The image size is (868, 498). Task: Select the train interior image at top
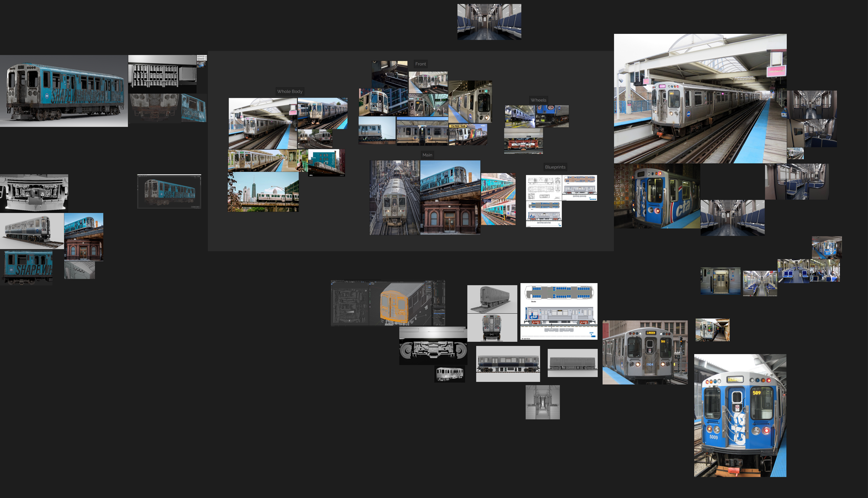pyautogui.click(x=489, y=22)
